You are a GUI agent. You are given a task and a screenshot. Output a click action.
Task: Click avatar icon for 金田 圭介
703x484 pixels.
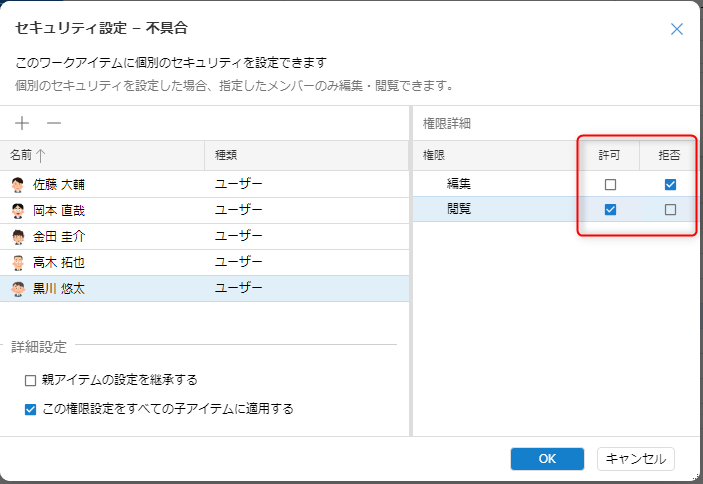point(18,237)
